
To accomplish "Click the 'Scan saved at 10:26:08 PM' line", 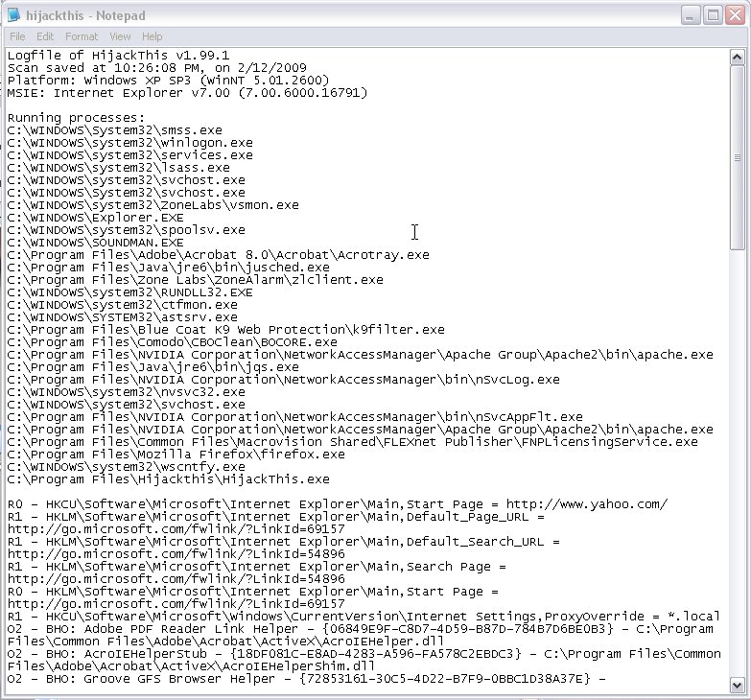I will click(157, 68).
